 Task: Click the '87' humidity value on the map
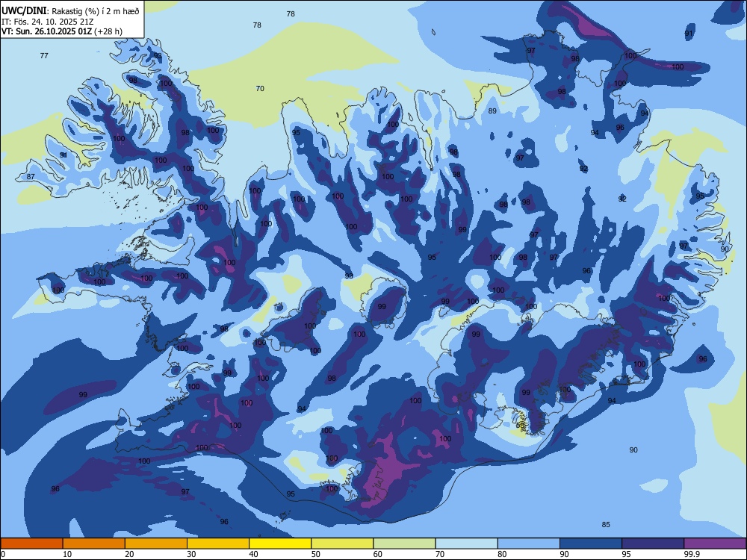click(31, 177)
